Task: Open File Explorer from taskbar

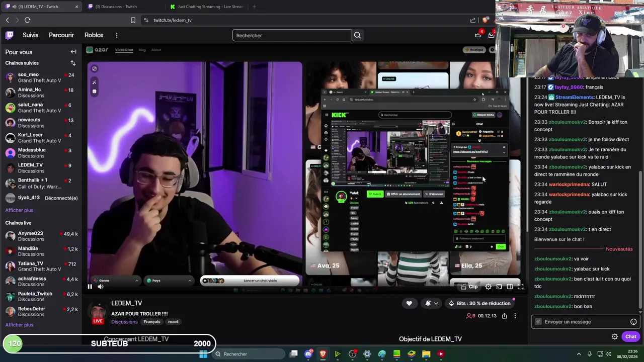Action: coord(426,354)
